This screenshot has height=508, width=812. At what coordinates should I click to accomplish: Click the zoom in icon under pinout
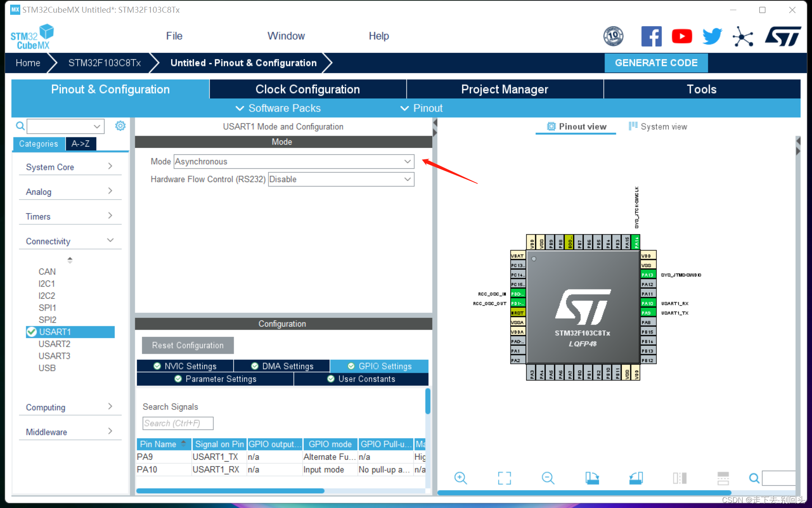460,478
